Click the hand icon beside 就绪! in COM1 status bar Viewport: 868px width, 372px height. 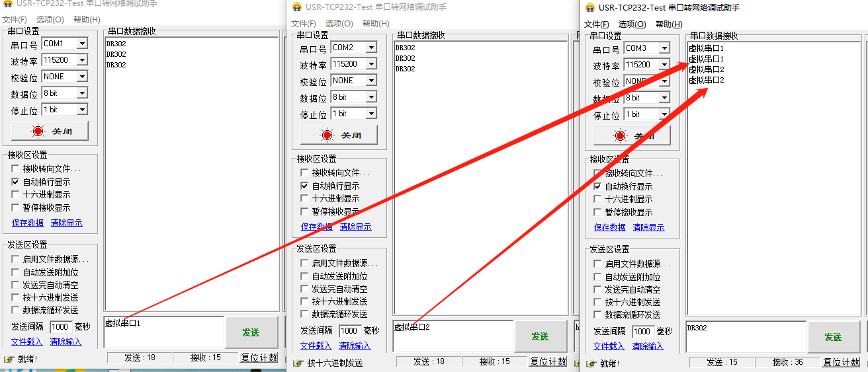pos(9,359)
